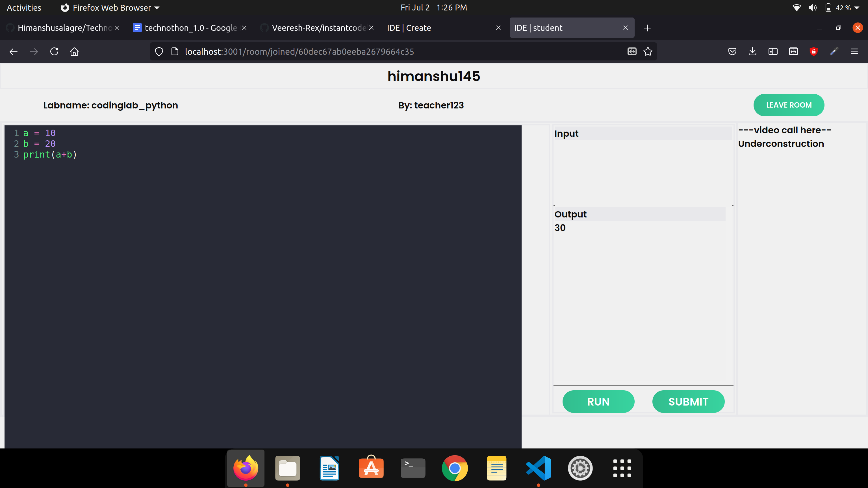Click the RUN button
The height and width of the screenshot is (488, 868).
tap(598, 402)
